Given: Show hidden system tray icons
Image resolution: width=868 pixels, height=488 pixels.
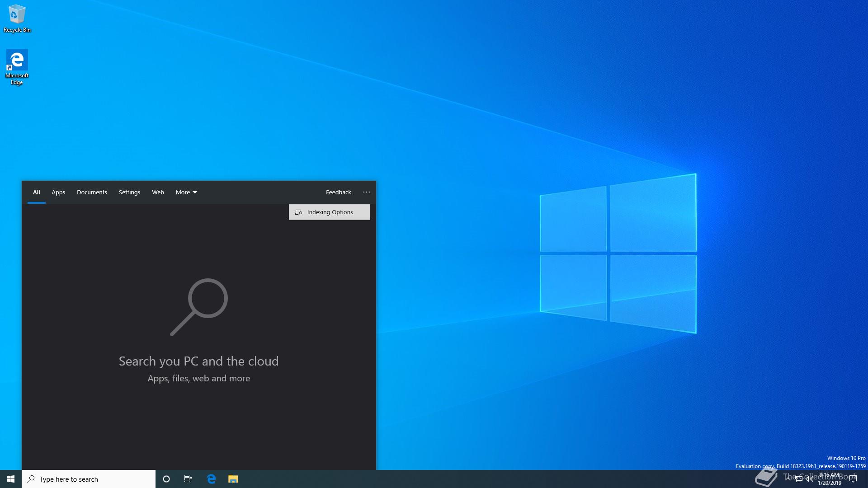Looking at the screenshot, I should [788, 479].
